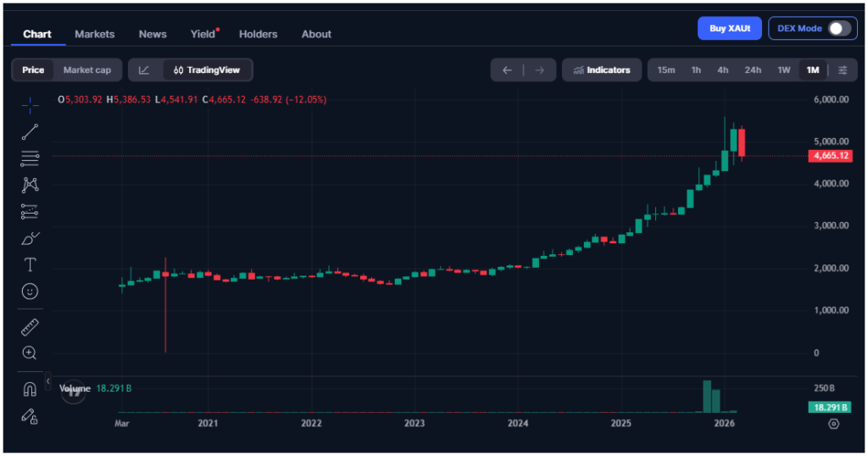Select the text annotation tool
Image resolution: width=868 pixels, height=456 pixels.
[30, 264]
